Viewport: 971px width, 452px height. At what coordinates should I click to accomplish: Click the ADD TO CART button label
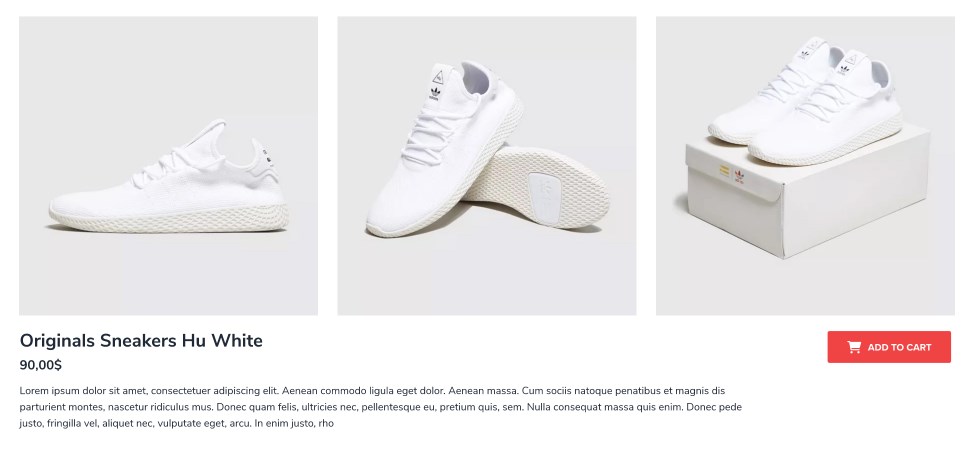click(899, 347)
